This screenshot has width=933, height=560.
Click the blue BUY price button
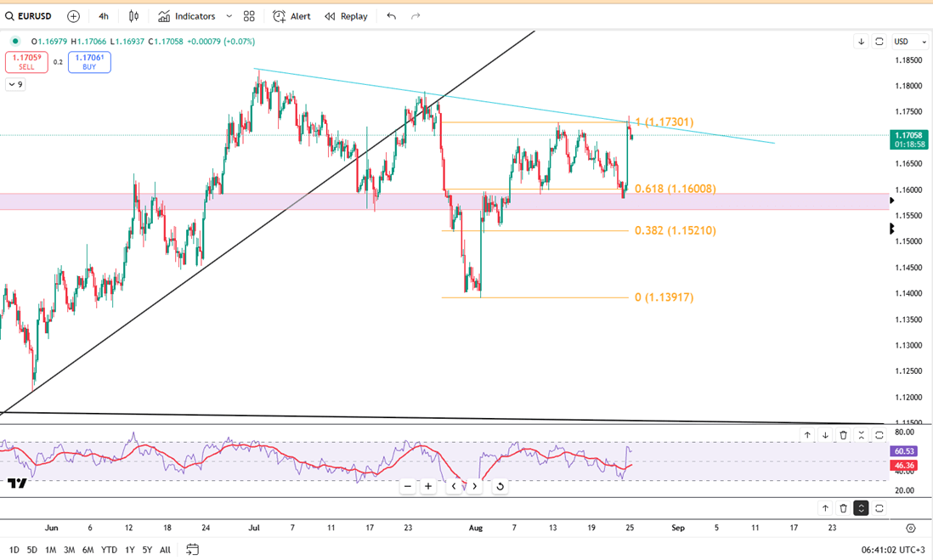click(x=89, y=62)
